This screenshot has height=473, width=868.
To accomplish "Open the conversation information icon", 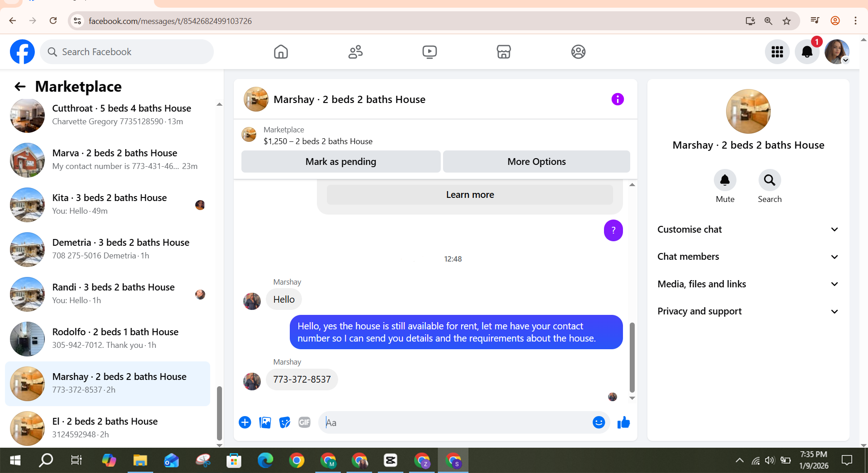I will [618, 99].
